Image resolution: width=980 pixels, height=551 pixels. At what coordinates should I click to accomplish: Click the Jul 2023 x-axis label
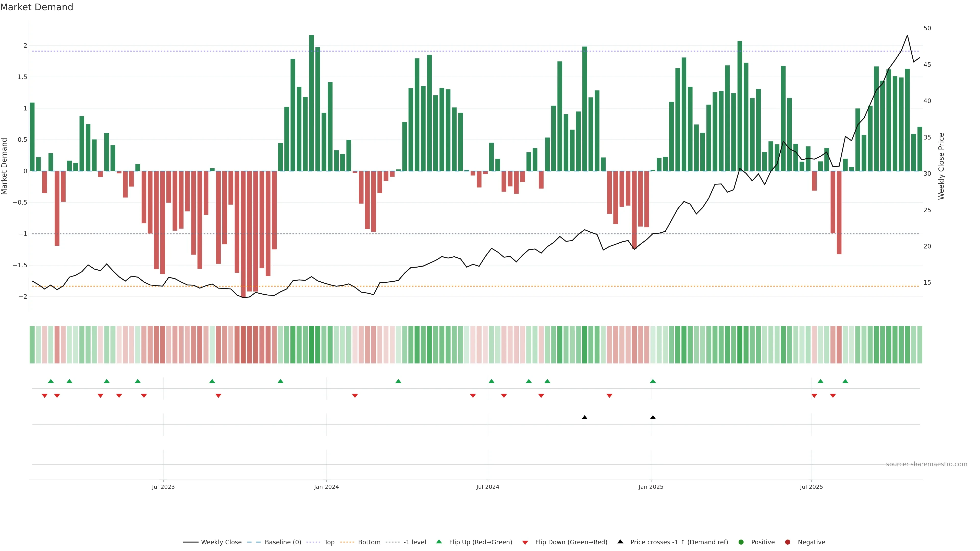coord(163,487)
